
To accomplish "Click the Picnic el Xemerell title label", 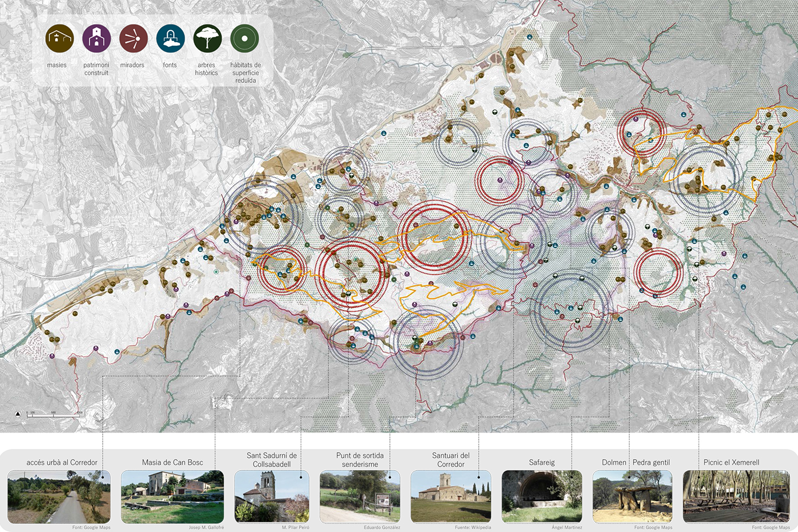I will (731, 462).
